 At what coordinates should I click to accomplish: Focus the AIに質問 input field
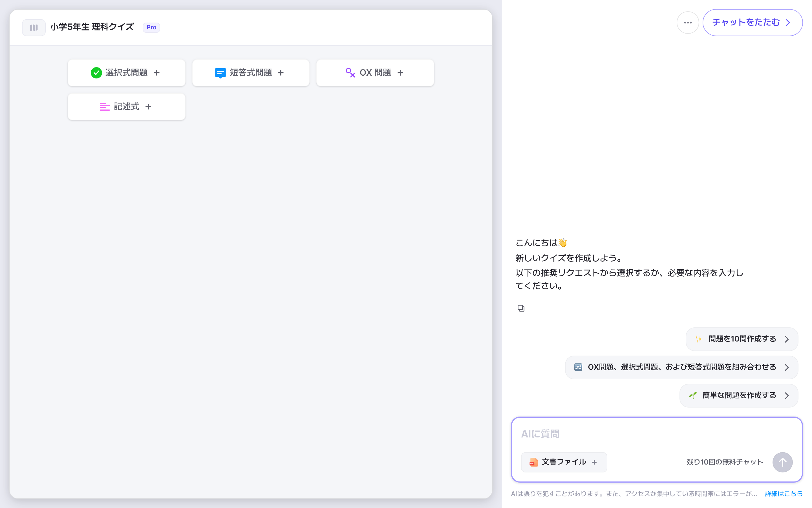coord(656,434)
